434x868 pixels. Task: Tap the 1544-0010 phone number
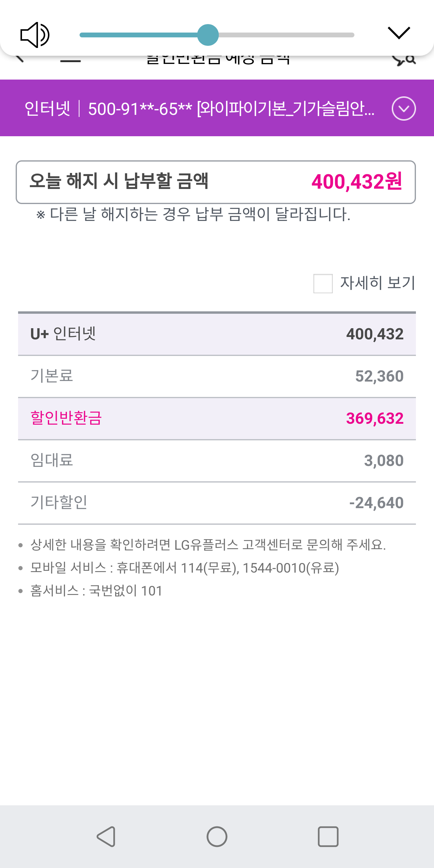tap(274, 568)
